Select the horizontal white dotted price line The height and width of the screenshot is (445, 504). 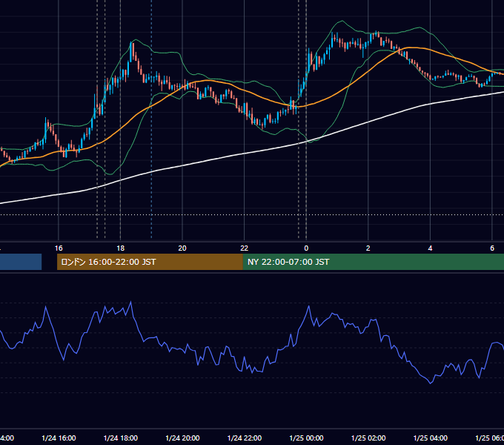click(252, 214)
